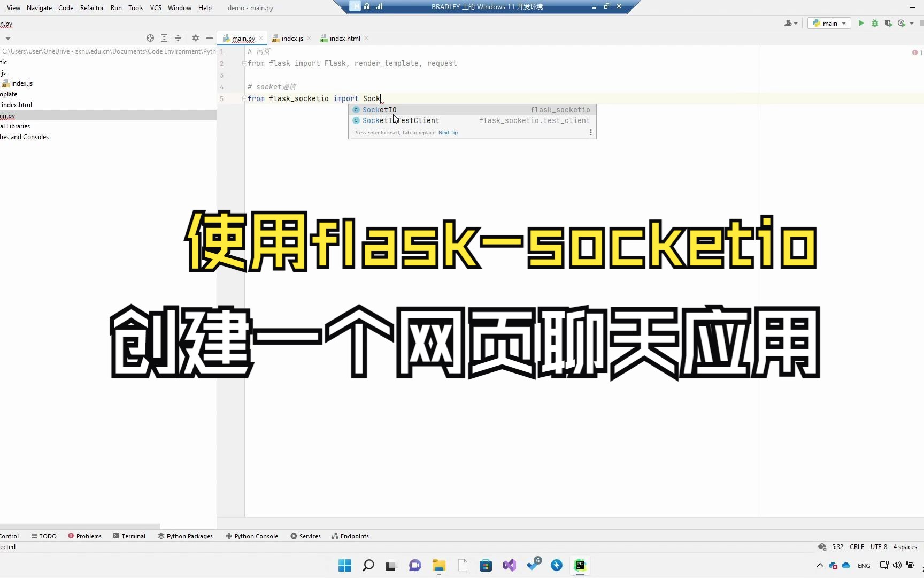Viewport: 924px width, 578px height.
Task: Click Next Tip in completion popup
Action: click(448, 132)
